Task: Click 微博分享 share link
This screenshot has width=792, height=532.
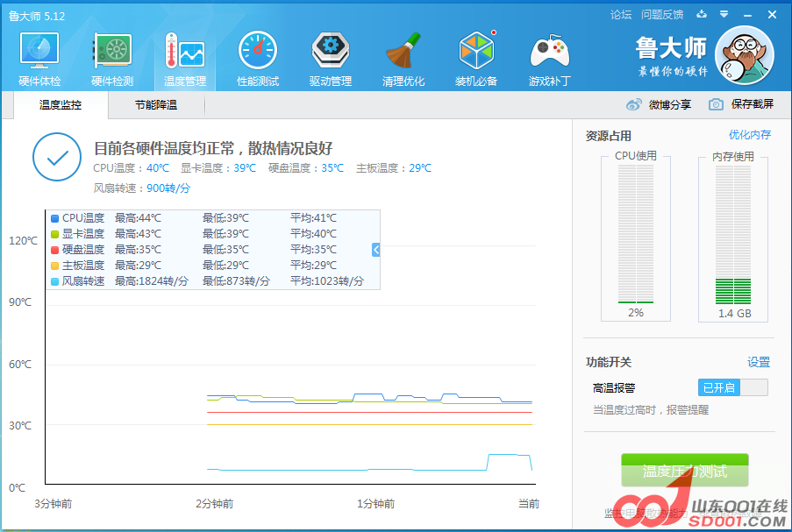Action: point(670,104)
